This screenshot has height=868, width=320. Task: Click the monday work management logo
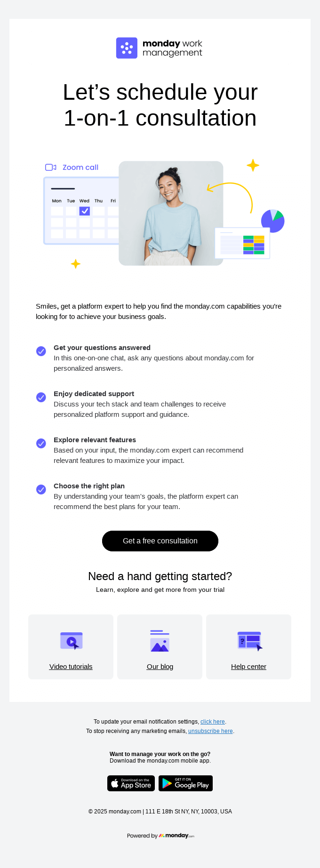click(x=160, y=48)
